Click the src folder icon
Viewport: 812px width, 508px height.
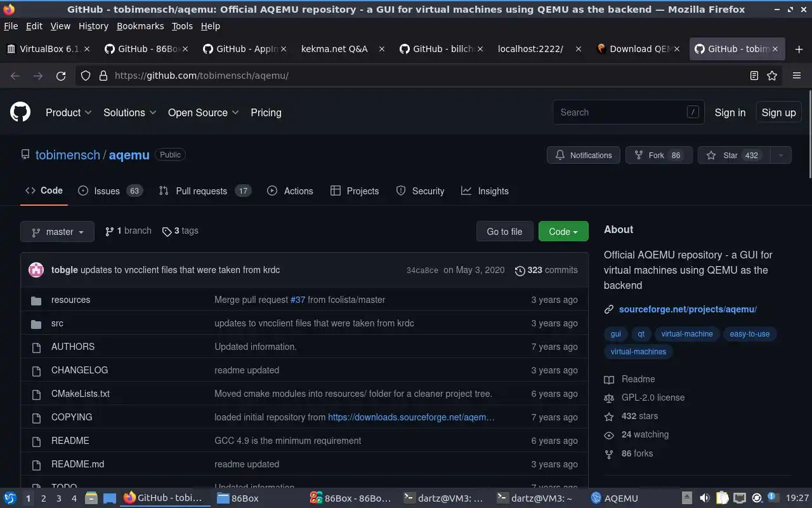tap(36, 323)
